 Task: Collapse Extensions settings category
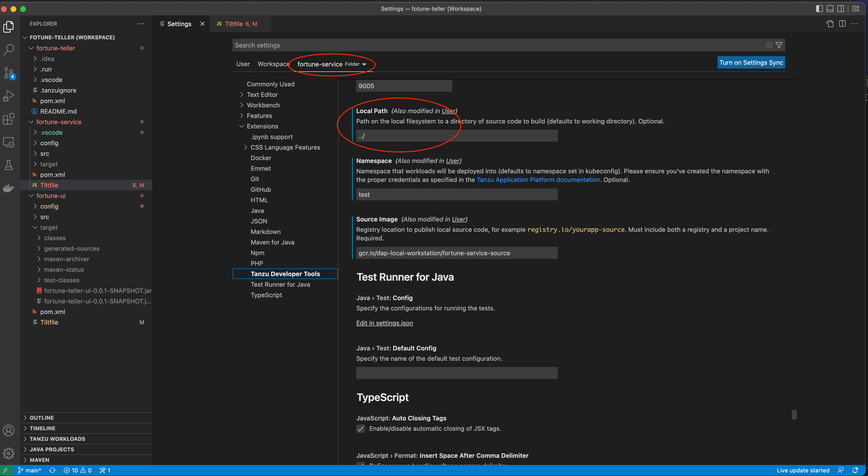click(242, 126)
